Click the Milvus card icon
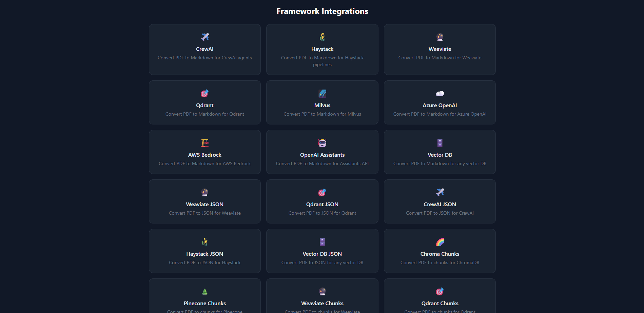The height and width of the screenshot is (313, 644). click(322, 93)
